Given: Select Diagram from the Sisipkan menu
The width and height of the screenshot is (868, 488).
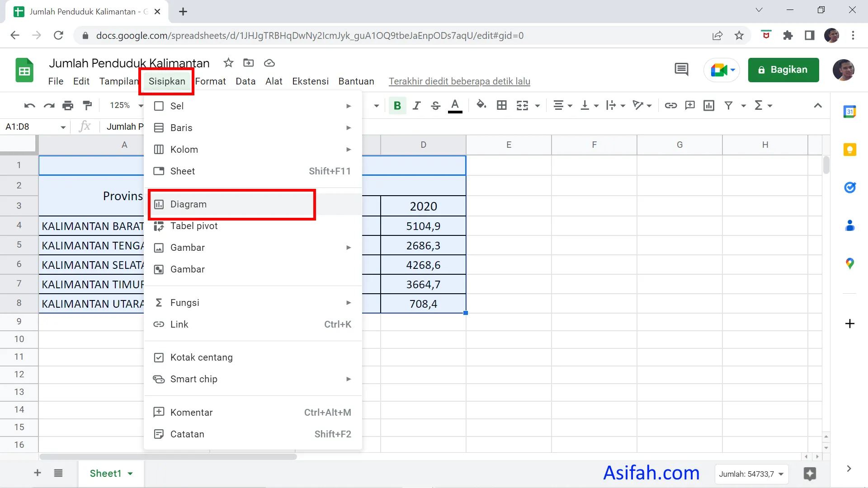Looking at the screenshot, I should 189,204.
